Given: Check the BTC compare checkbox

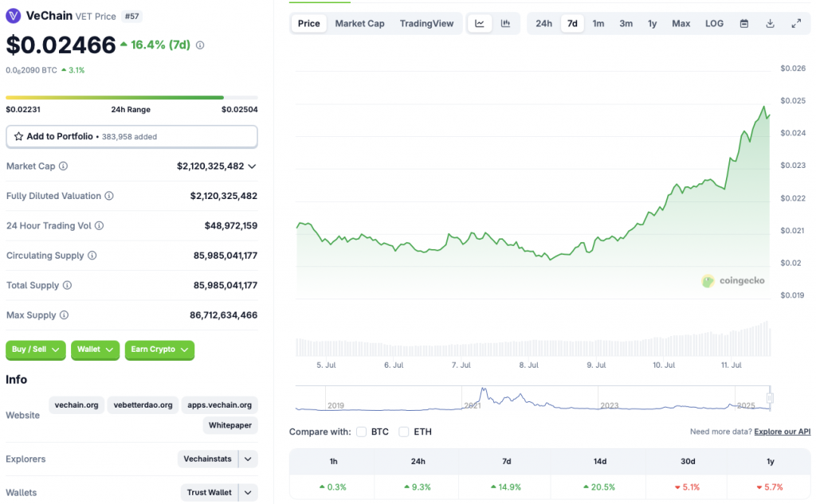Looking at the screenshot, I should (x=361, y=432).
